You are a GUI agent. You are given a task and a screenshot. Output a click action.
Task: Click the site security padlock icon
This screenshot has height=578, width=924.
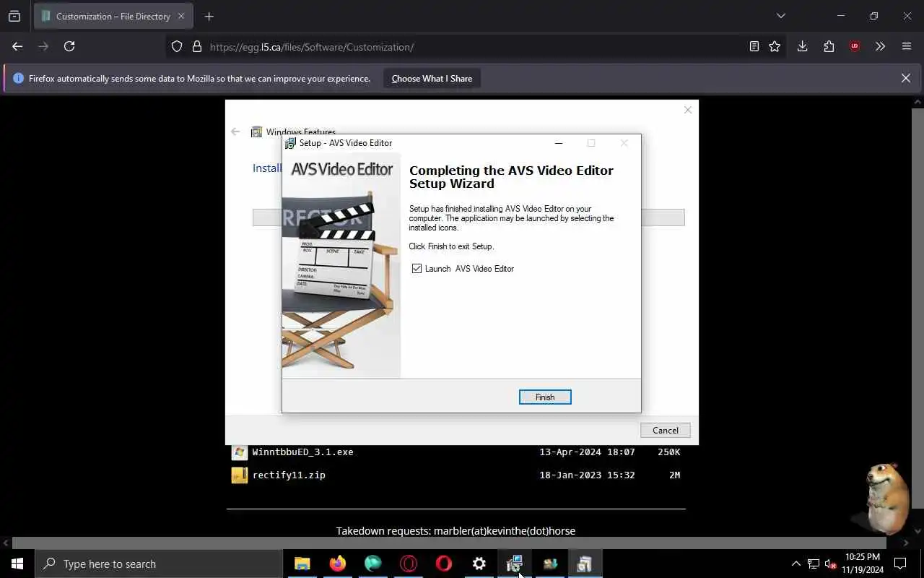pyautogui.click(x=196, y=47)
